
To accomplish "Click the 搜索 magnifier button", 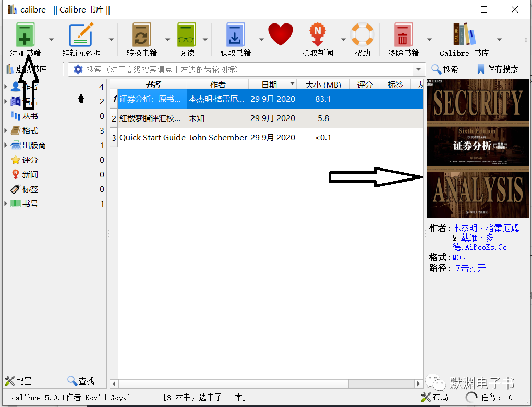I will tap(445, 69).
